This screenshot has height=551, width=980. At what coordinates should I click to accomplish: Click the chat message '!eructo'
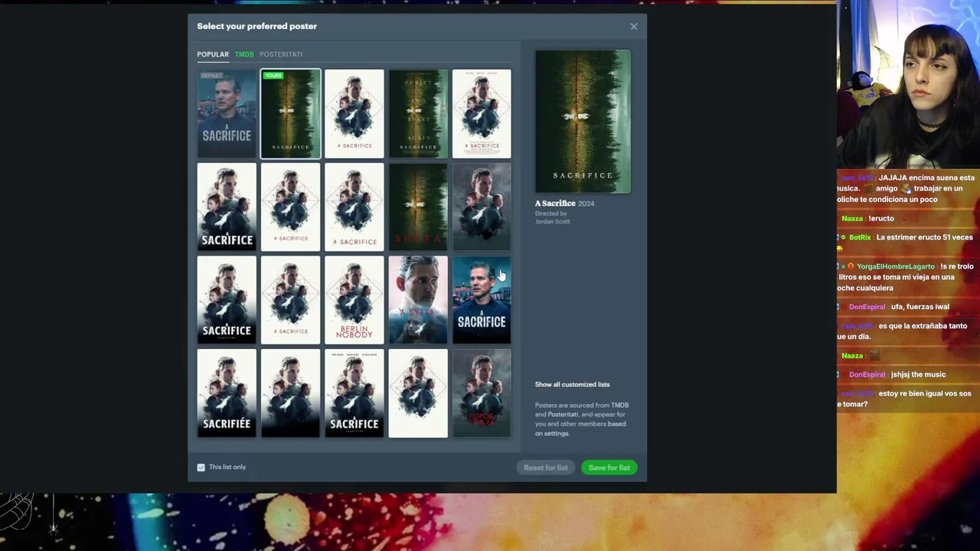click(881, 219)
